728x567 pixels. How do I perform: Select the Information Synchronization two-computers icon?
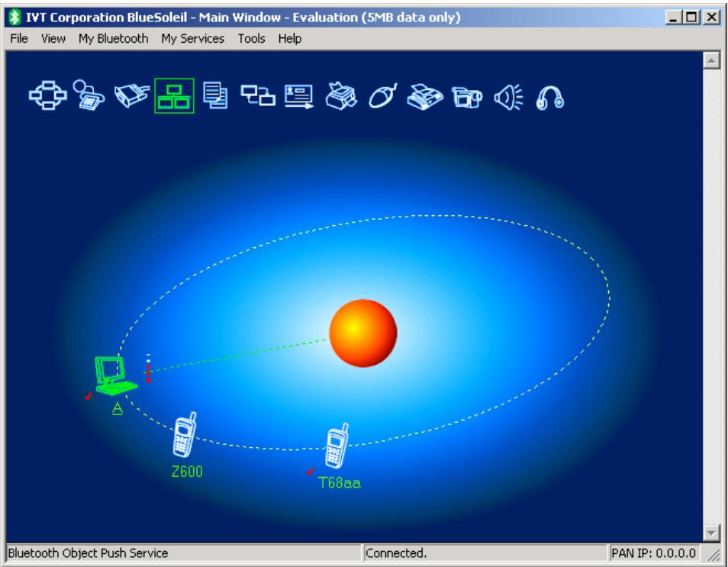[x=258, y=95]
